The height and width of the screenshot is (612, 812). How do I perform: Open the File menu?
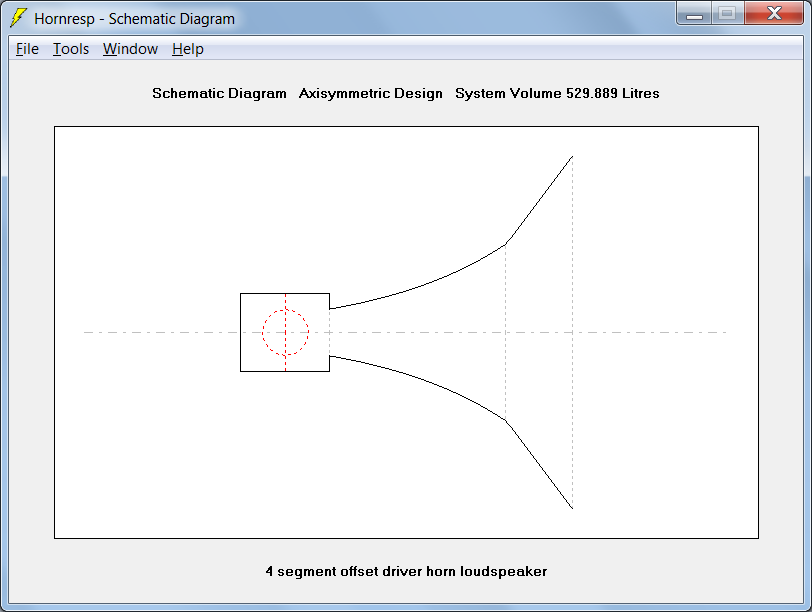27,49
